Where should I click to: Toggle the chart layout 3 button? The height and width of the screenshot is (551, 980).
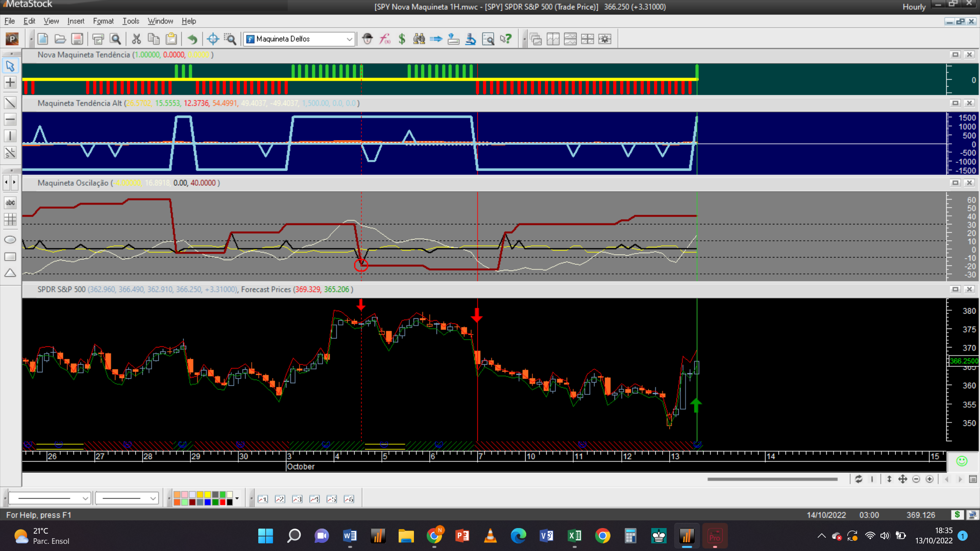click(x=297, y=499)
